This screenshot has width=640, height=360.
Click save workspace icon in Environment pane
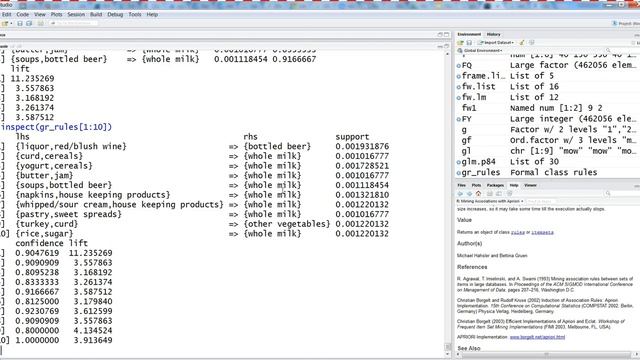coord(469,43)
